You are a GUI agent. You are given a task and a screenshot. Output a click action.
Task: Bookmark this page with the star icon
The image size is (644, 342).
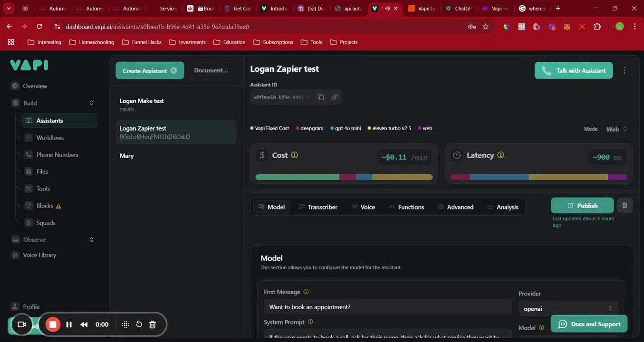click(485, 27)
